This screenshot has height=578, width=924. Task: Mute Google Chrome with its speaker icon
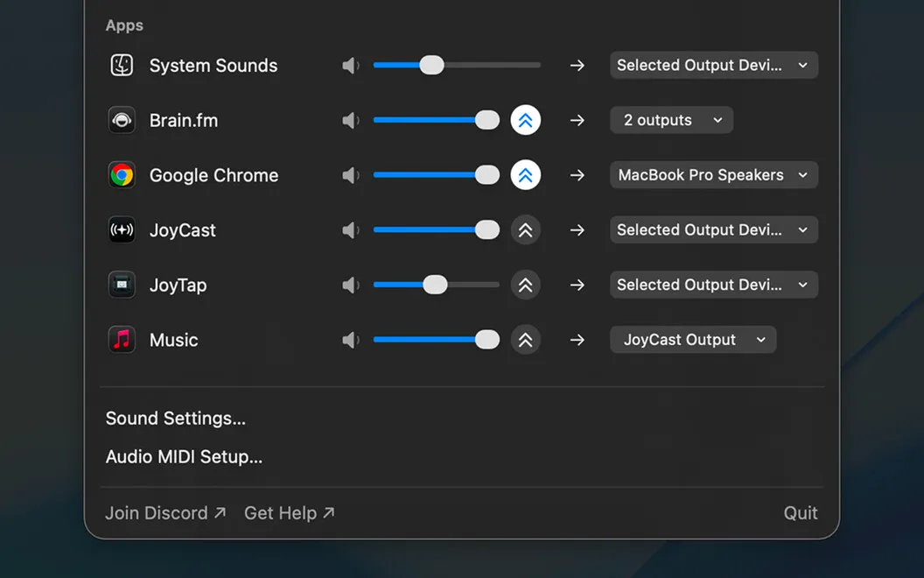pos(351,175)
